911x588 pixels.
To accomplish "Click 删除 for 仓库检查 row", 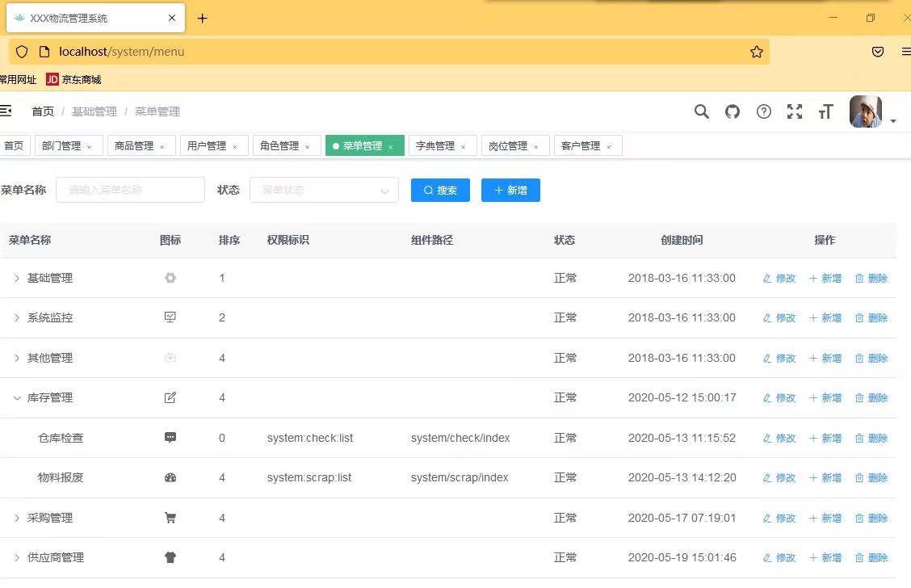I will tap(871, 438).
